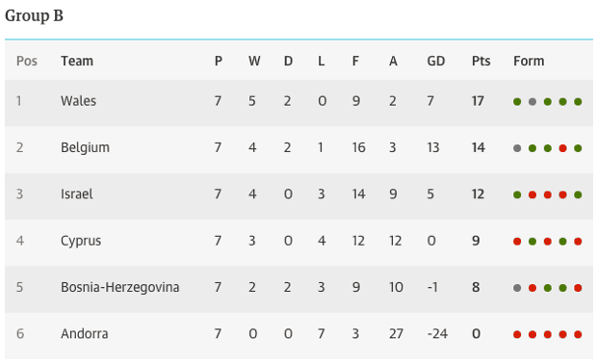Click the Team column header
Viewport: 597px width, 364px height.
pos(77,61)
